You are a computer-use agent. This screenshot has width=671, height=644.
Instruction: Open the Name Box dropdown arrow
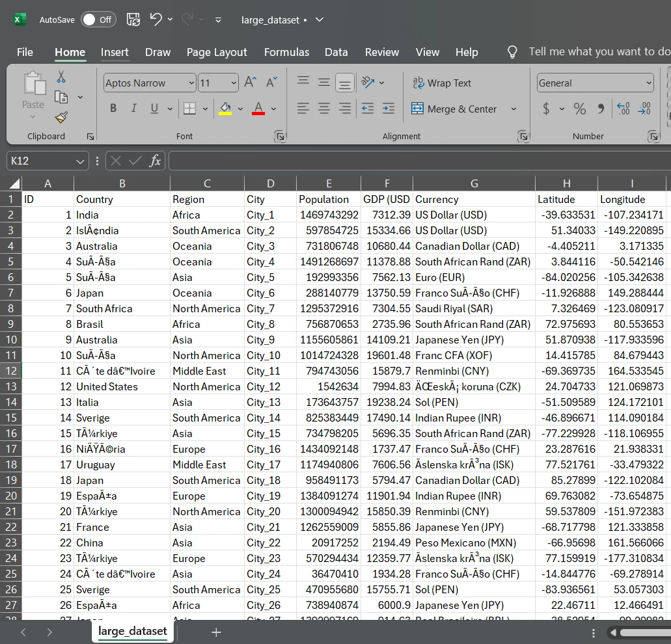coord(80,161)
